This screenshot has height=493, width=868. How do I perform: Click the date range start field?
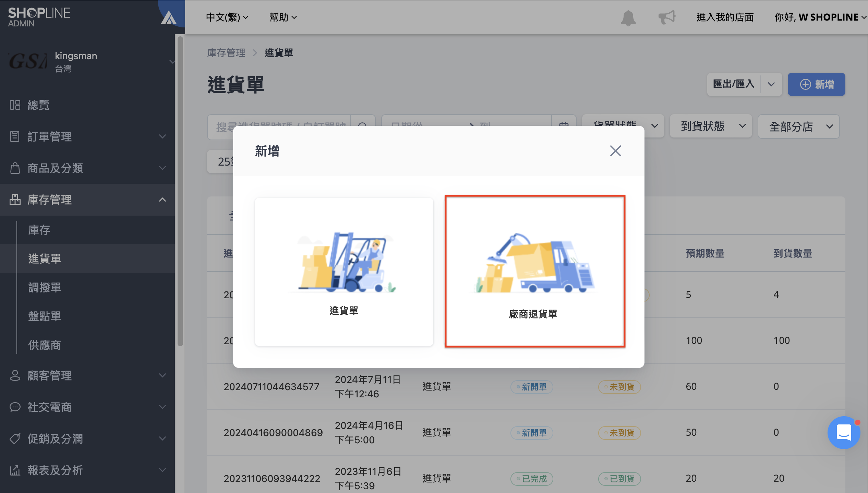425,126
